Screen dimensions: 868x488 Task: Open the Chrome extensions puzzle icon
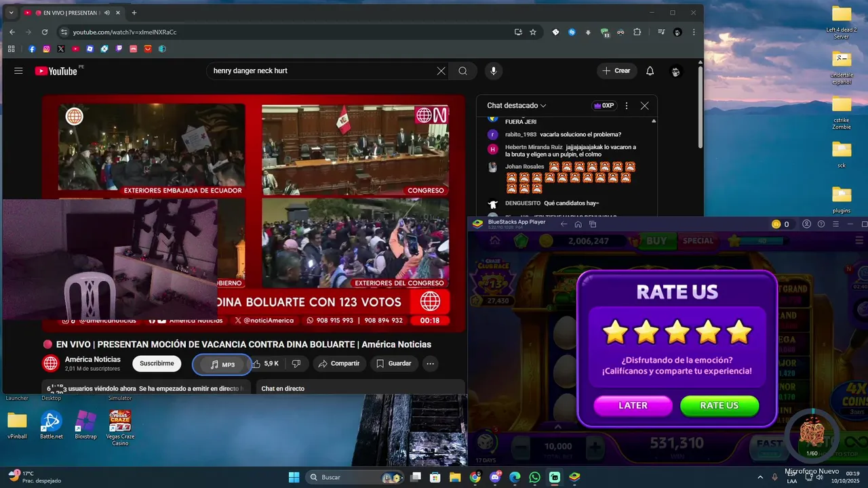tap(637, 32)
